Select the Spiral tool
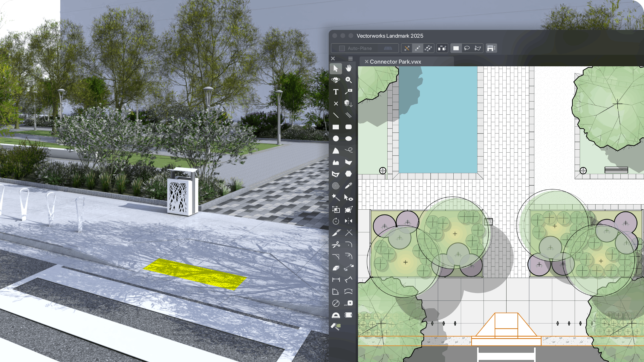 pyautogui.click(x=336, y=185)
